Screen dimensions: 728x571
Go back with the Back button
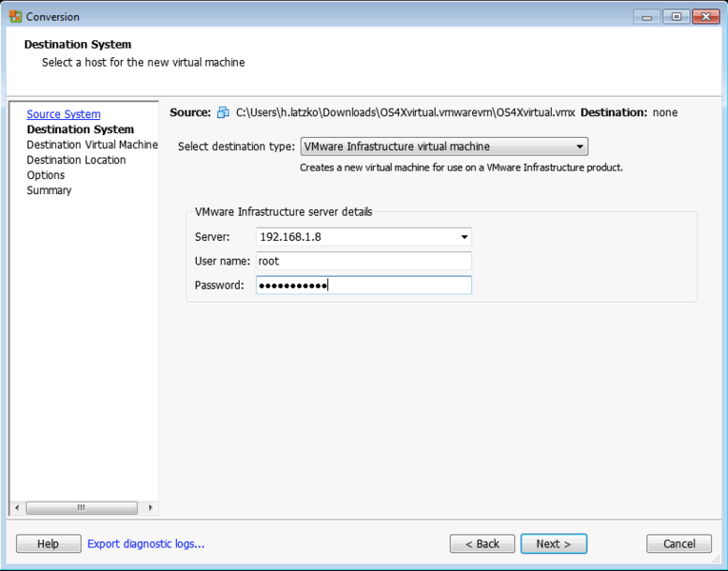(482, 544)
